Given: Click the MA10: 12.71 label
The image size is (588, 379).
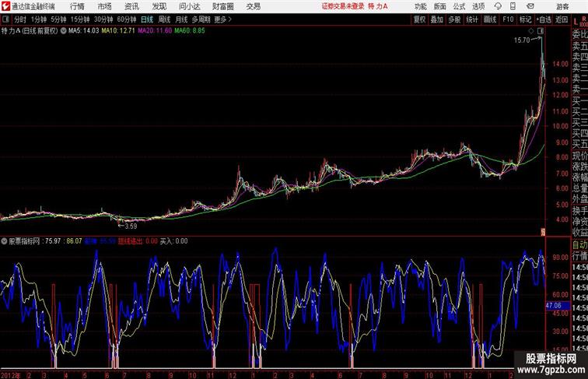Looking at the screenshot, I should pyautogui.click(x=118, y=31).
